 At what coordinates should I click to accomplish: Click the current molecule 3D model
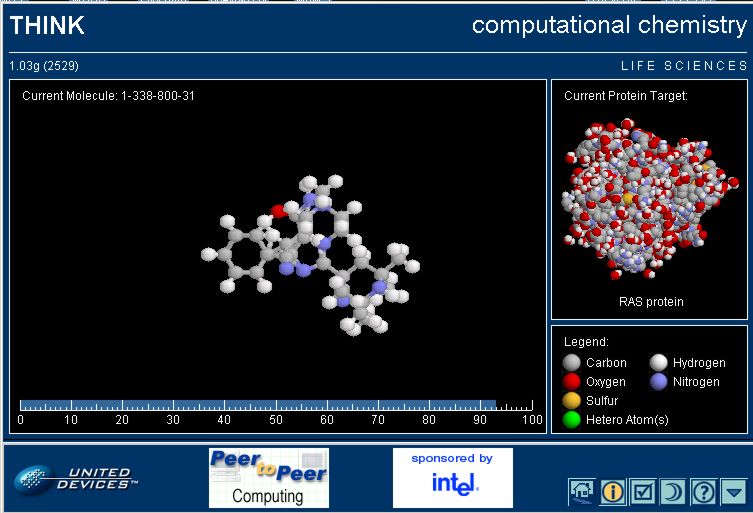coord(310,255)
